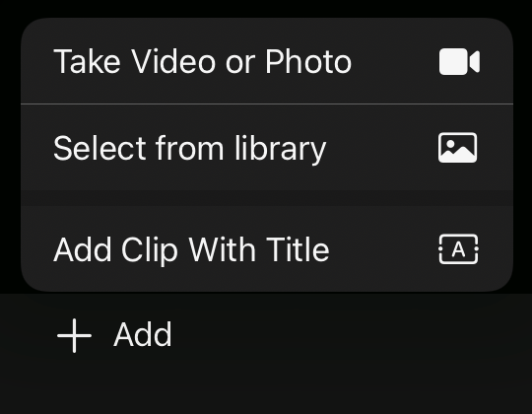Screen dimensions: 532x414
Task: Click the 'Add' word next to the plus
Action: point(143,334)
